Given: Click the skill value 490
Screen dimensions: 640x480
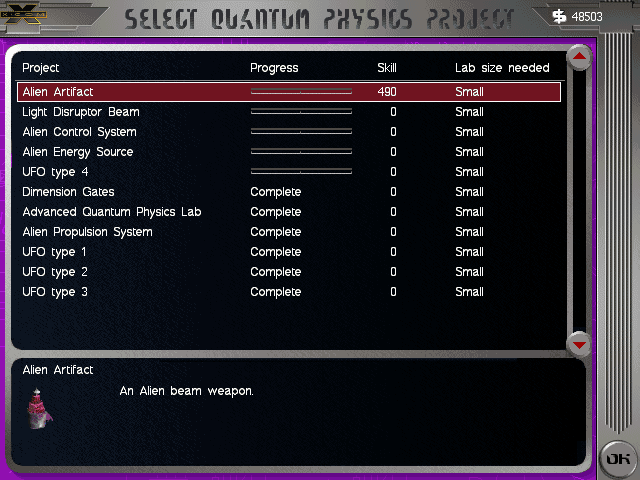Looking at the screenshot, I should click(x=387, y=92).
